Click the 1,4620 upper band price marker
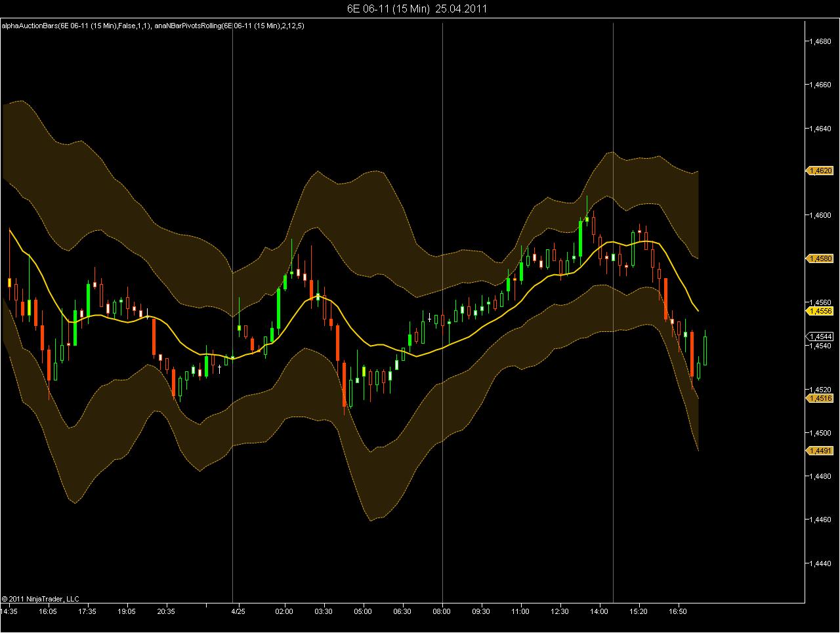This screenshot has width=840, height=633. click(820, 171)
